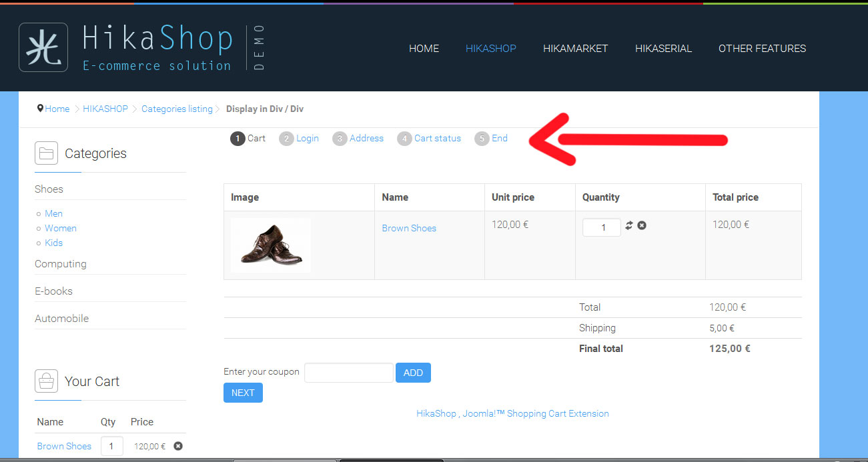Click the NEXT button
Screen dimensions: 868x462
(x=243, y=393)
